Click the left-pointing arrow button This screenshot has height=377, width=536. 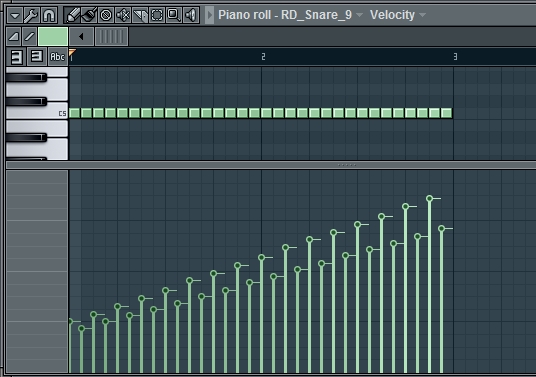[81, 37]
